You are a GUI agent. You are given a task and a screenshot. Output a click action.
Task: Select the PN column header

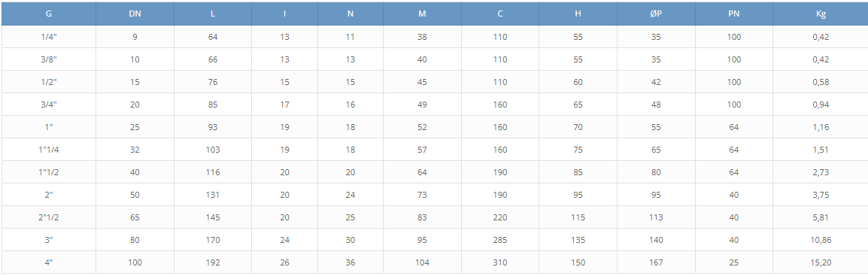coord(734,14)
